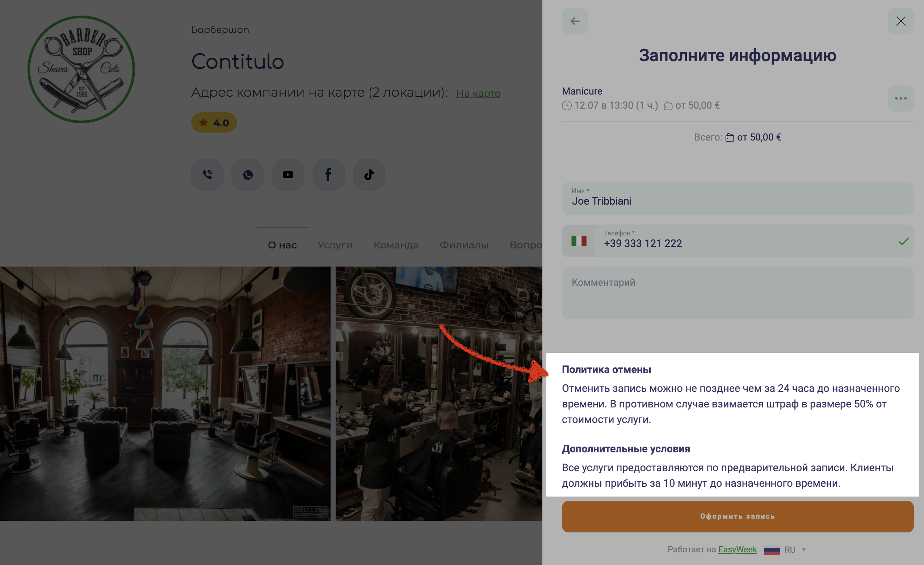Open the Филиалы tab
This screenshot has width=924, height=565.
[x=464, y=245]
